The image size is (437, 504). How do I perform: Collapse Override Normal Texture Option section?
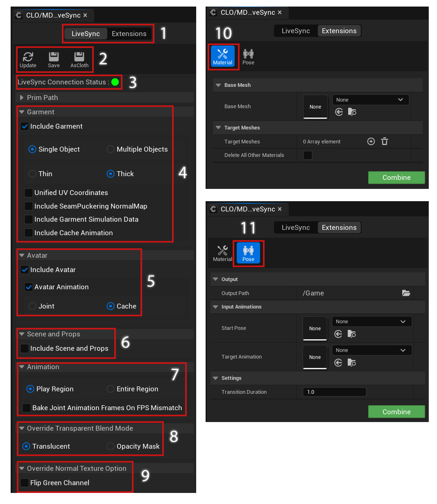point(22,468)
